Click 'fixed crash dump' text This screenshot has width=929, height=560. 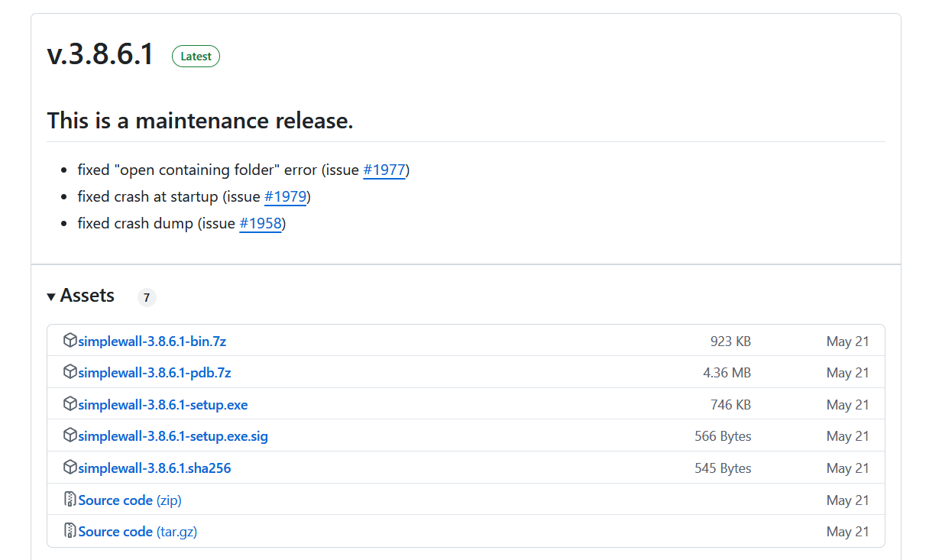[135, 224]
